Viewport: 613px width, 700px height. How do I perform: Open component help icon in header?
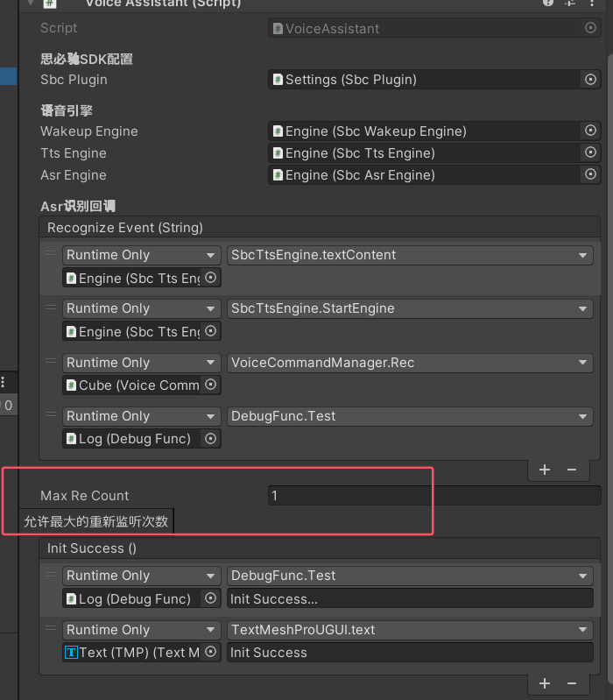pos(548,3)
